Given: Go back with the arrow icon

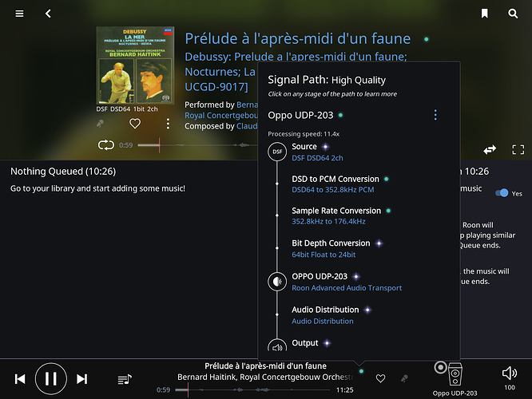Looking at the screenshot, I should click(x=48, y=14).
